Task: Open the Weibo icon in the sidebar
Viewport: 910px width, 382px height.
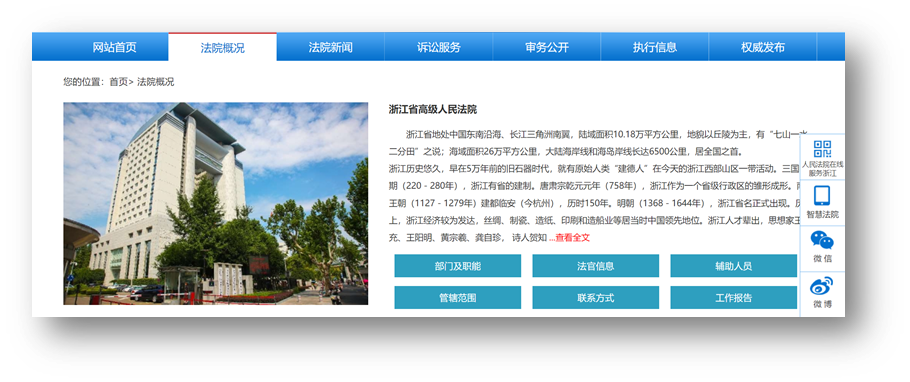Action: 822,286
